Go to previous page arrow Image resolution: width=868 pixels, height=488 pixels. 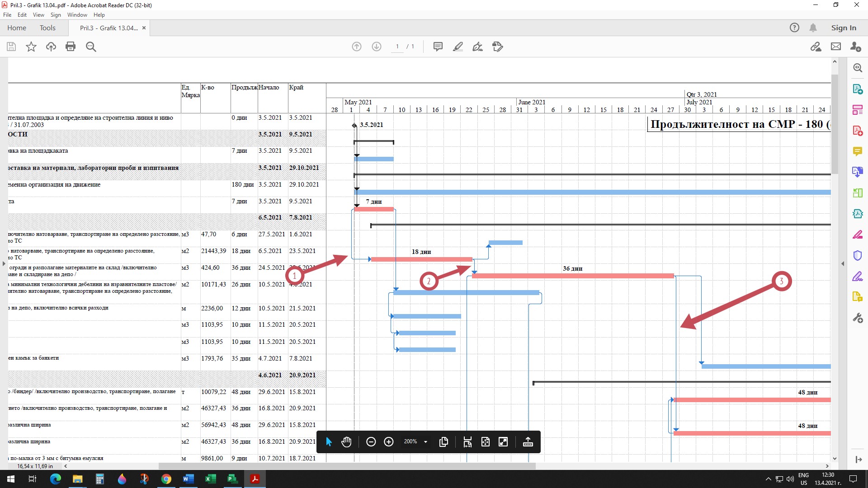coord(357,47)
